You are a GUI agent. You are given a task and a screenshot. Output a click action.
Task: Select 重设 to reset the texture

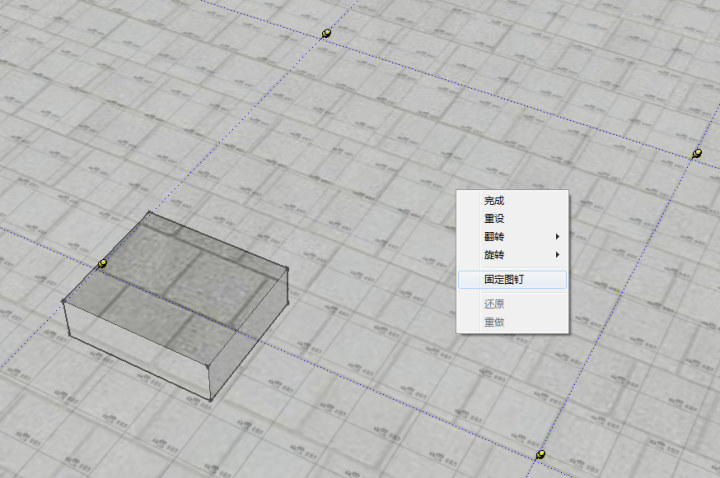point(512,219)
